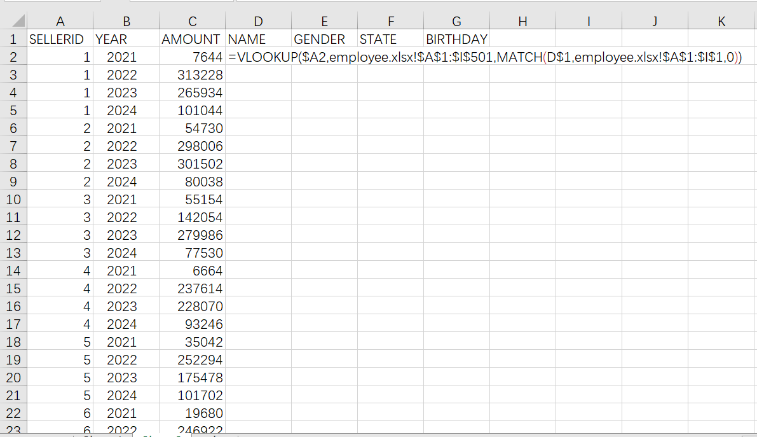Click year cell in row 16
This screenshot has width=757, height=437.
(x=126, y=307)
